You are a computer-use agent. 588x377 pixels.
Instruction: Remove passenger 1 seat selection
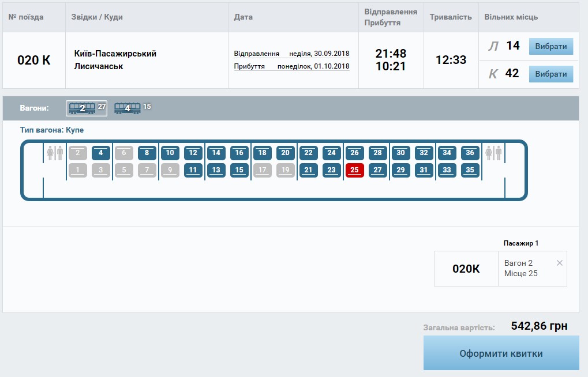coord(559,263)
